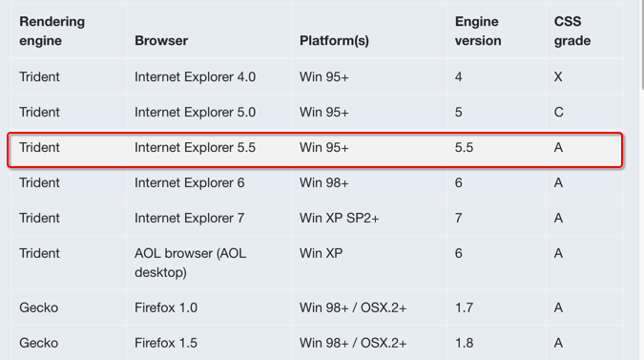Screen dimensions: 644x360
Task: Click the CSS grade X cell
Action: coord(585,76)
